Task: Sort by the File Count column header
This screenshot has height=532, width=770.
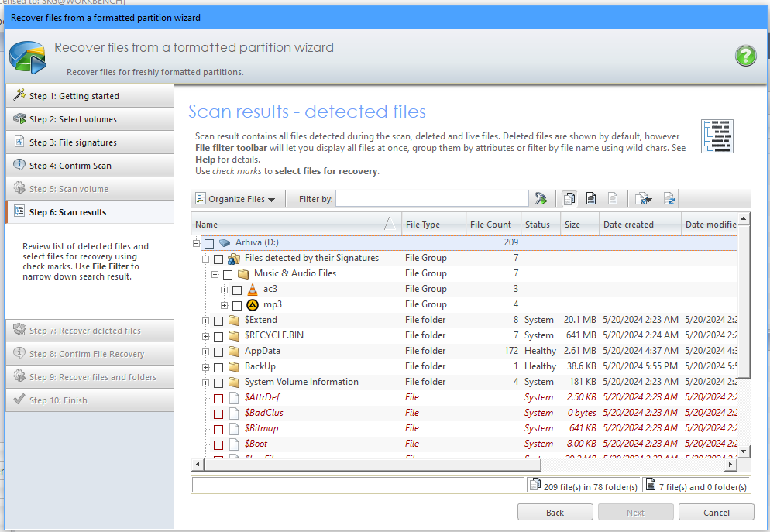Action: (493, 225)
